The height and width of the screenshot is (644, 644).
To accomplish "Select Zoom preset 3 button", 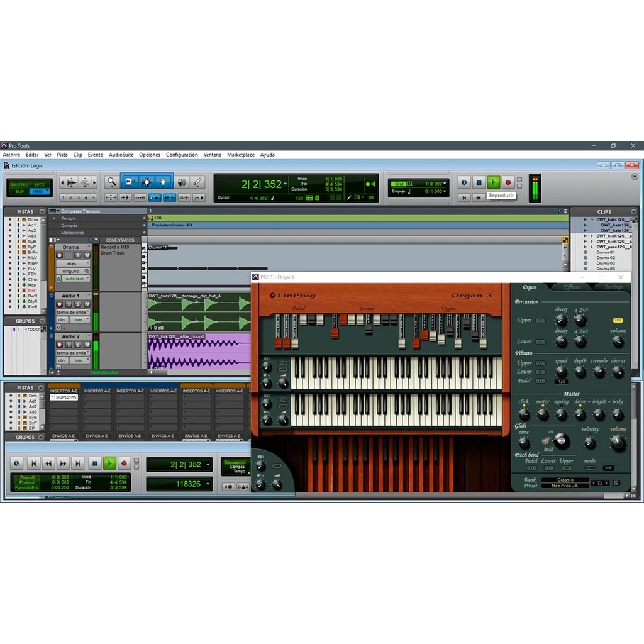I will pyautogui.click(x=79, y=197).
